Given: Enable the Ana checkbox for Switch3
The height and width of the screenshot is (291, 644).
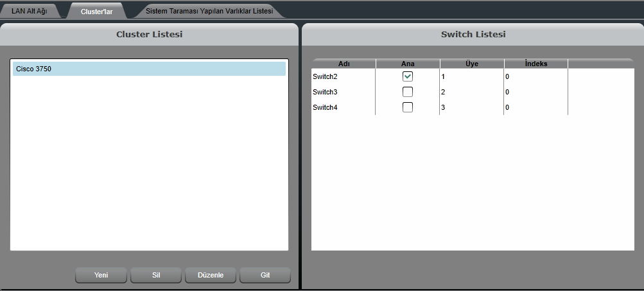Looking at the screenshot, I should [408, 92].
